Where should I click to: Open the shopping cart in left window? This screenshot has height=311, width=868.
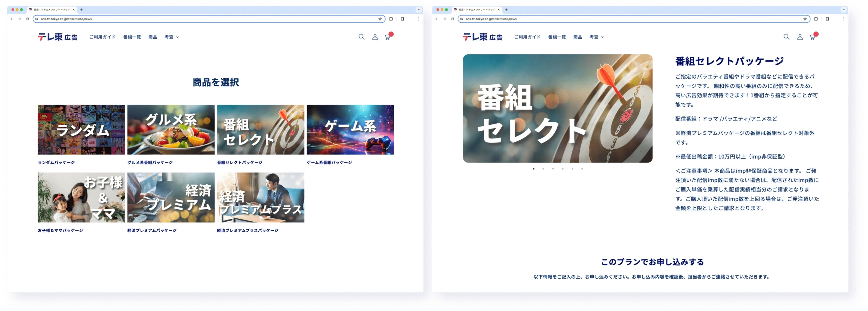point(388,37)
